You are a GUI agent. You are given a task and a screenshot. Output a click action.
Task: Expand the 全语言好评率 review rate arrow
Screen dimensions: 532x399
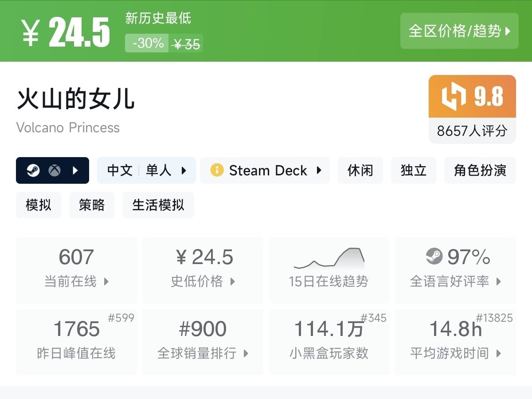click(x=499, y=281)
